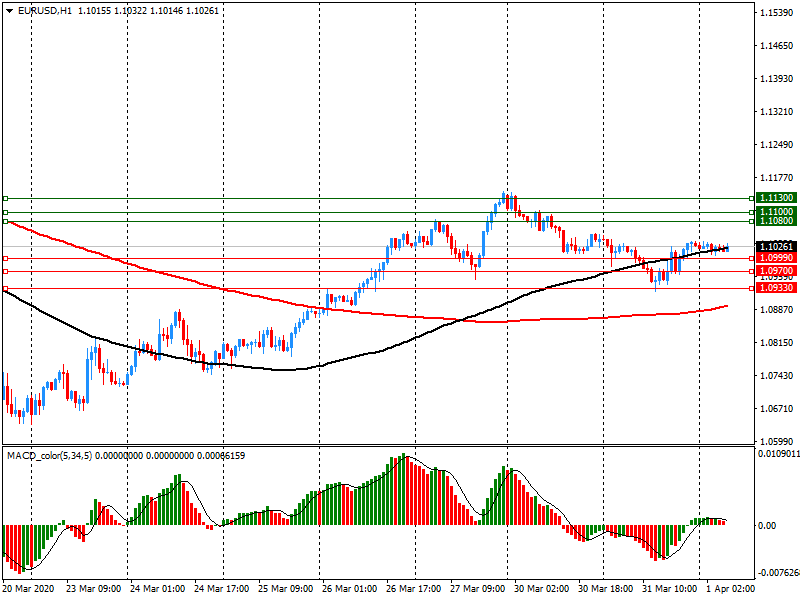Click the 1.13210 price axis label
The image size is (800, 600).
tap(776, 112)
